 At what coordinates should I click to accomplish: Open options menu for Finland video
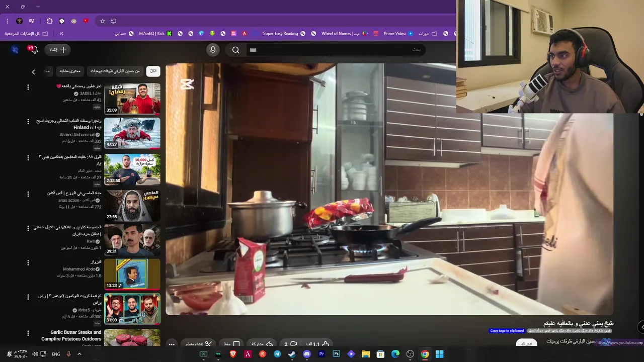[28, 122]
